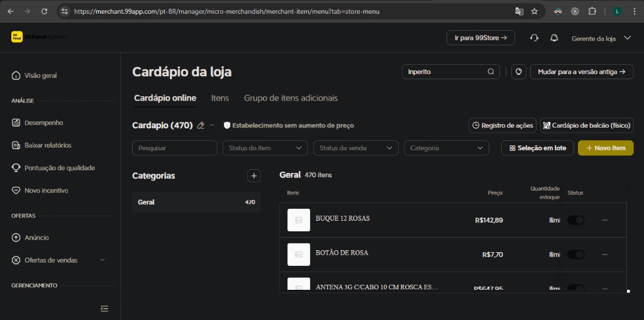Open the Categoria filter dropdown
The height and width of the screenshot is (320, 644).
[447, 148]
